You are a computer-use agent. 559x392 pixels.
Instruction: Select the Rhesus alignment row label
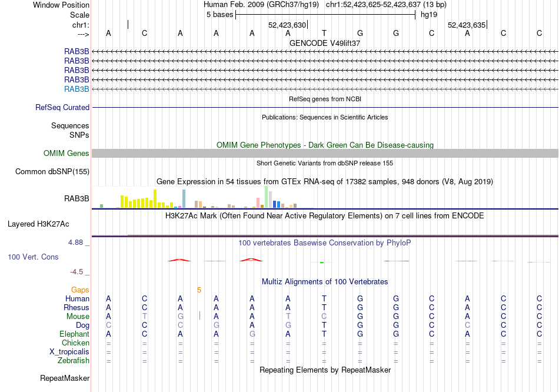click(x=76, y=307)
